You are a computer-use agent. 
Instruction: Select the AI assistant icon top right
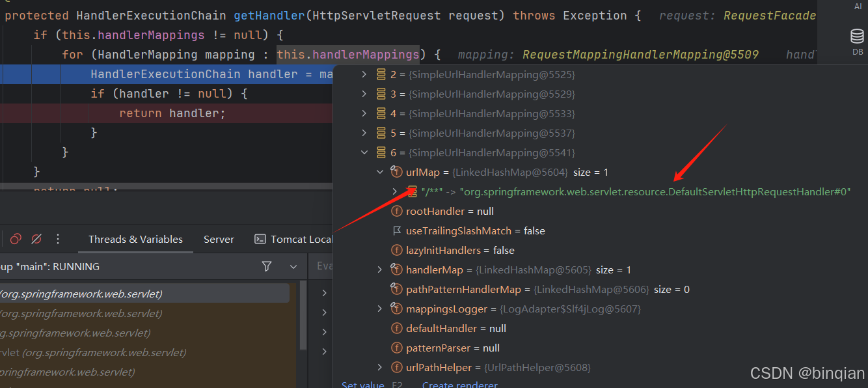click(857, 7)
